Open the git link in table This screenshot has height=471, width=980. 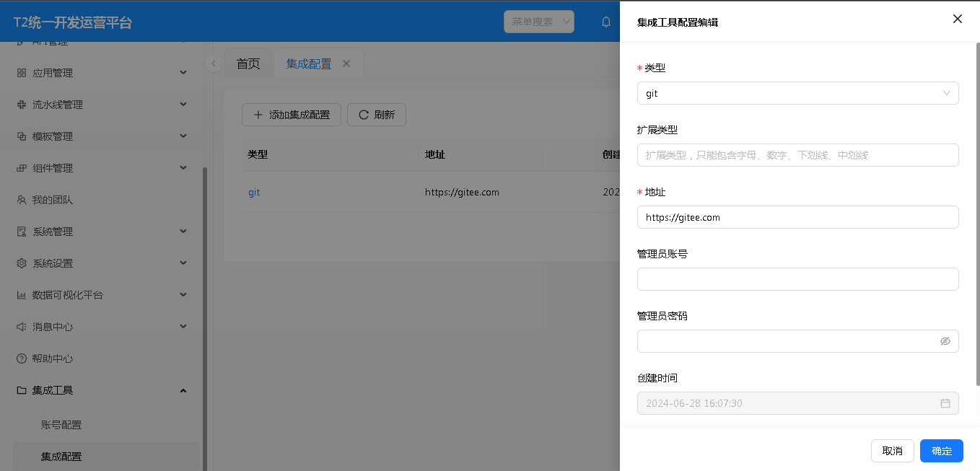click(254, 193)
